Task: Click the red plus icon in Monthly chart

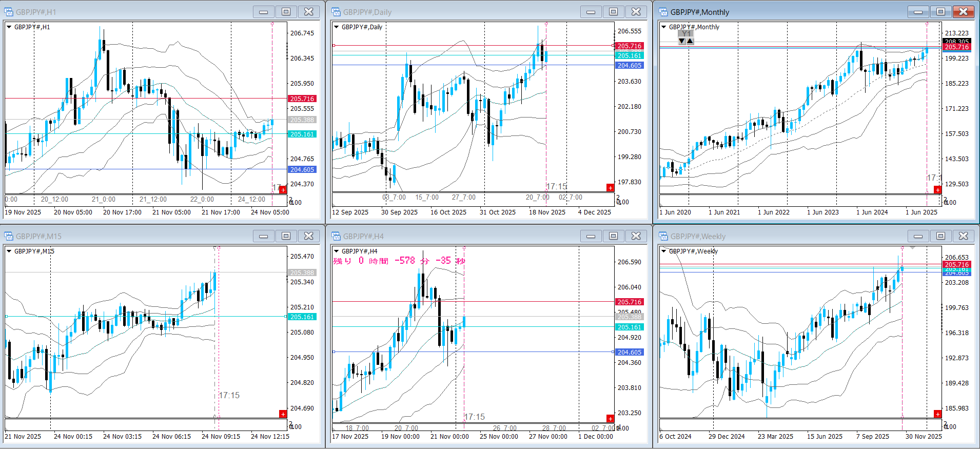Action: point(937,190)
